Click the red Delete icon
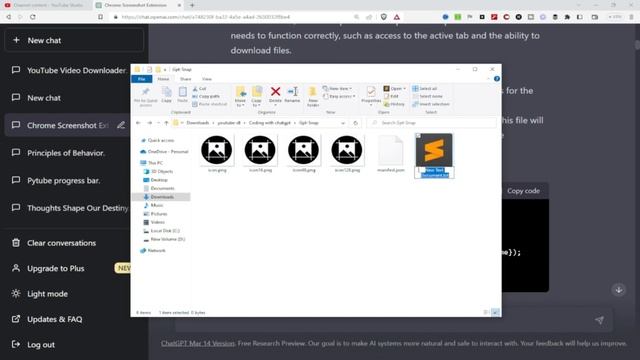This screenshot has height=360, width=640. (276, 92)
